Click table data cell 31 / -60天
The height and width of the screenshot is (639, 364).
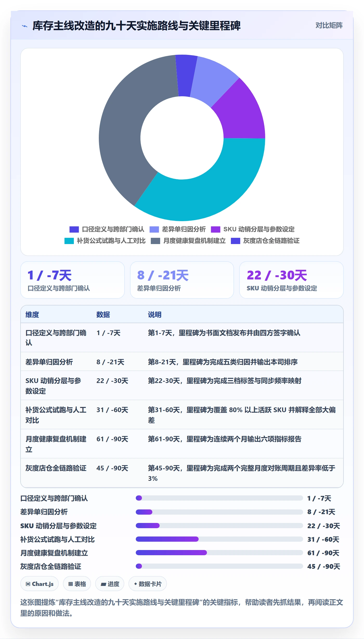click(112, 410)
